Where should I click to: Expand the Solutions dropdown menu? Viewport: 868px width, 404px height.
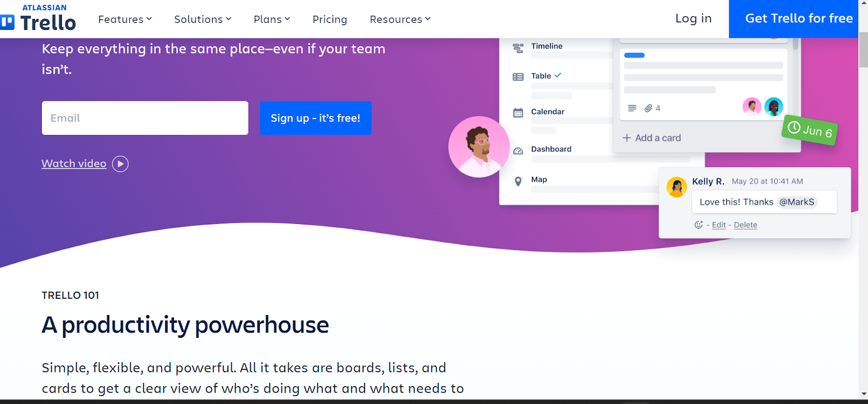click(202, 20)
